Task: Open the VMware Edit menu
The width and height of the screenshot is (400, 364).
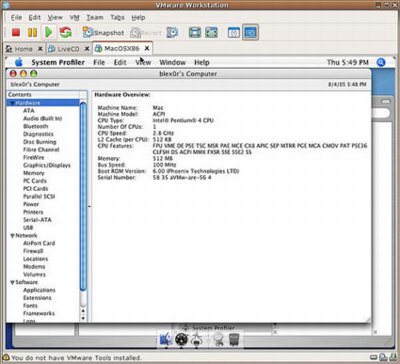Action: pyautogui.click(x=34, y=17)
